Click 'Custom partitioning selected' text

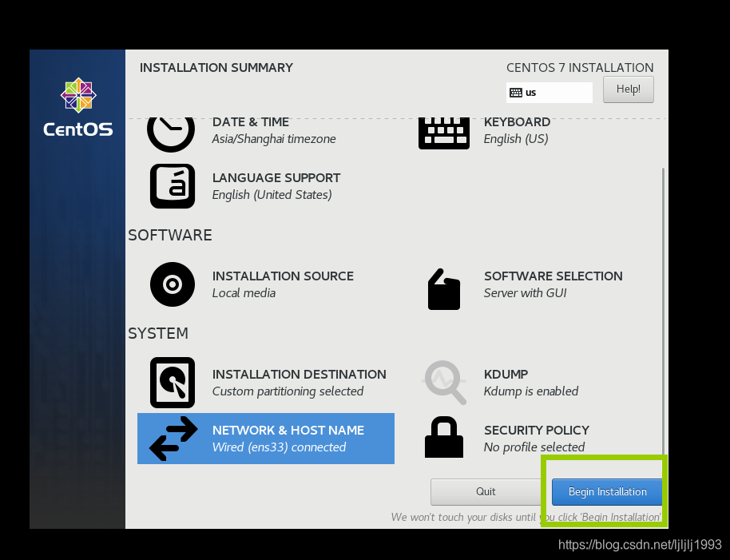tap(288, 391)
